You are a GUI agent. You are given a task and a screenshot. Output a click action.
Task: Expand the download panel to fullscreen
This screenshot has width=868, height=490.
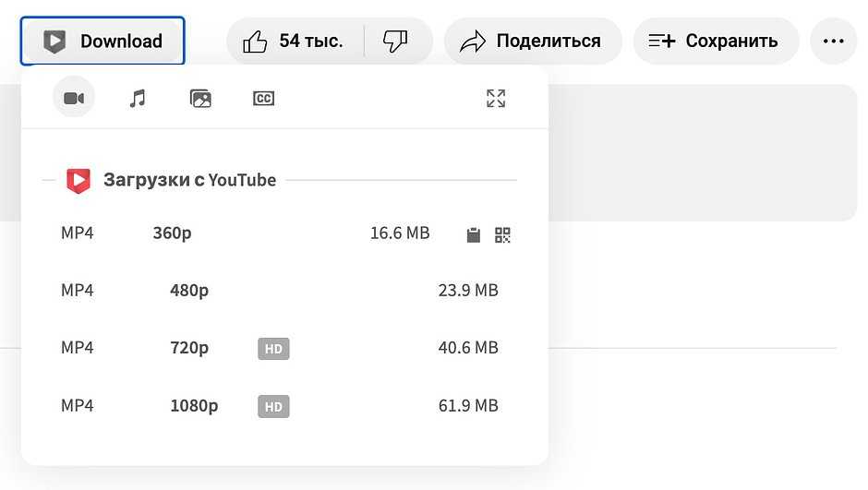(x=496, y=98)
